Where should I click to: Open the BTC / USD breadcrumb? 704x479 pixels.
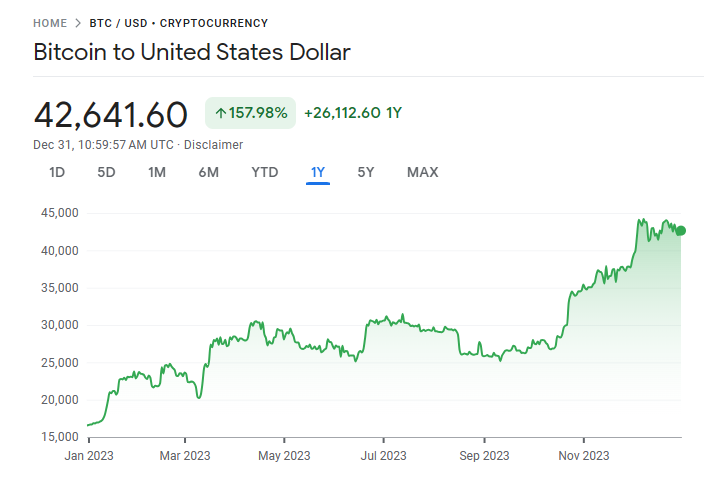pyautogui.click(x=116, y=23)
